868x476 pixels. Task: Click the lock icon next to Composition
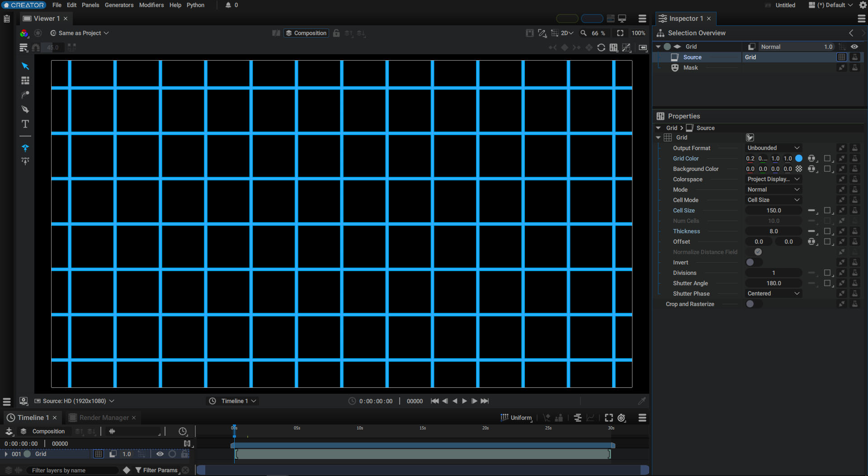tap(336, 33)
